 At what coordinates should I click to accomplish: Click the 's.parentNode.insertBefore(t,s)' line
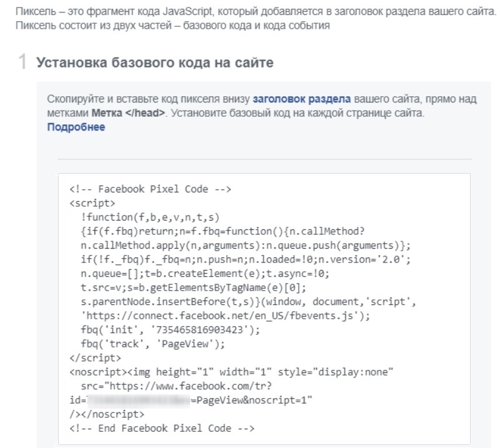[248, 302]
